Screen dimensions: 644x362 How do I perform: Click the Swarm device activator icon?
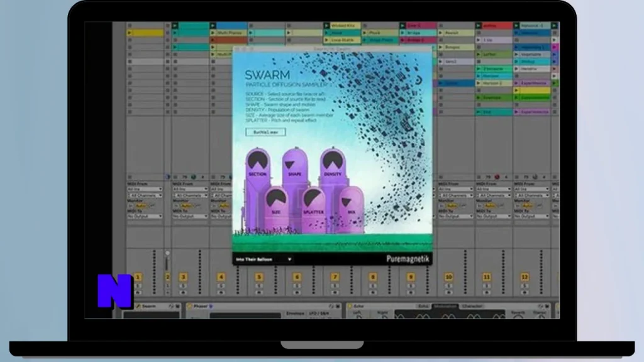tap(139, 306)
